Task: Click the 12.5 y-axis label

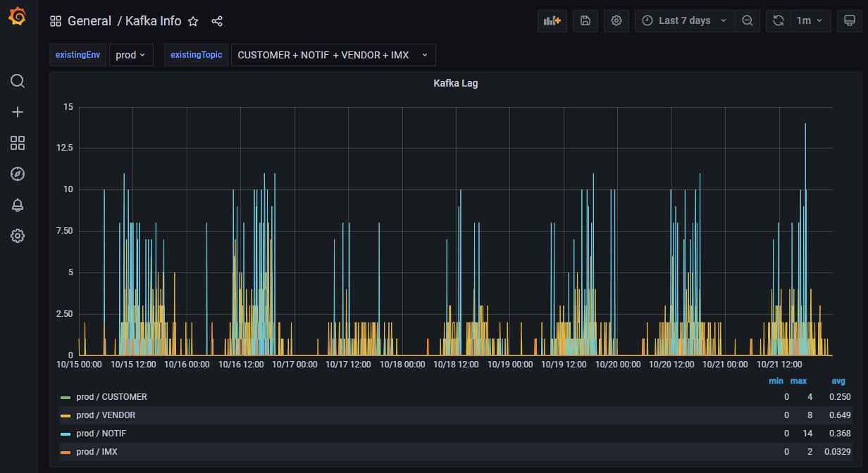Action: coord(66,148)
